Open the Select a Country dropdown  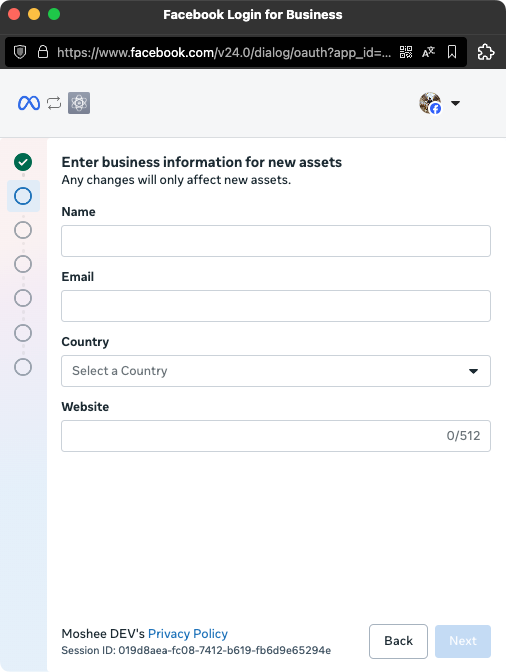276,371
